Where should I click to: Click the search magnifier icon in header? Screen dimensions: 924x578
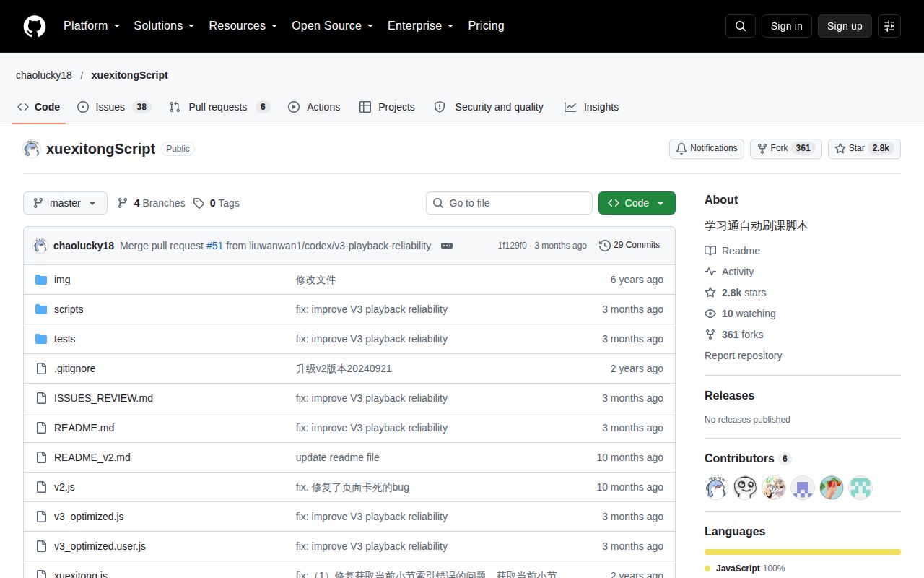click(741, 26)
